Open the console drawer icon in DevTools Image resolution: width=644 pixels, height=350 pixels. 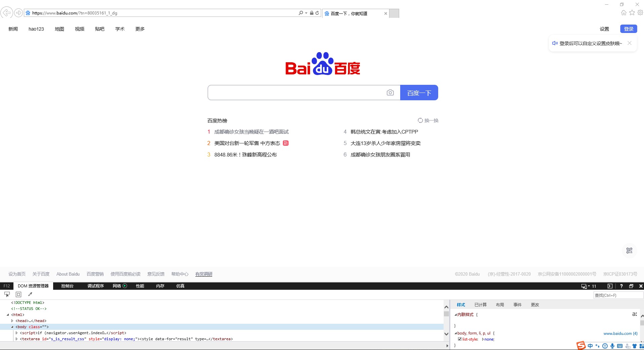click(610, 286)
